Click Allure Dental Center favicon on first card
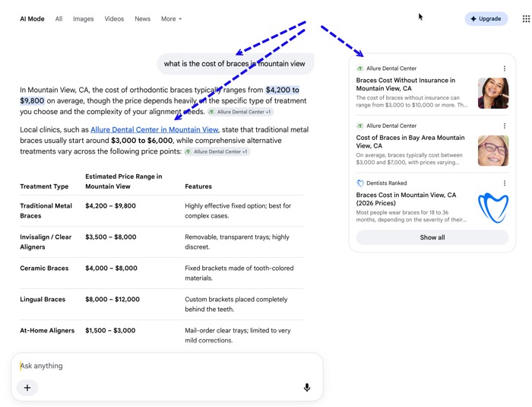This screenshot has width=532, height=407. click(x=360, y=68)
